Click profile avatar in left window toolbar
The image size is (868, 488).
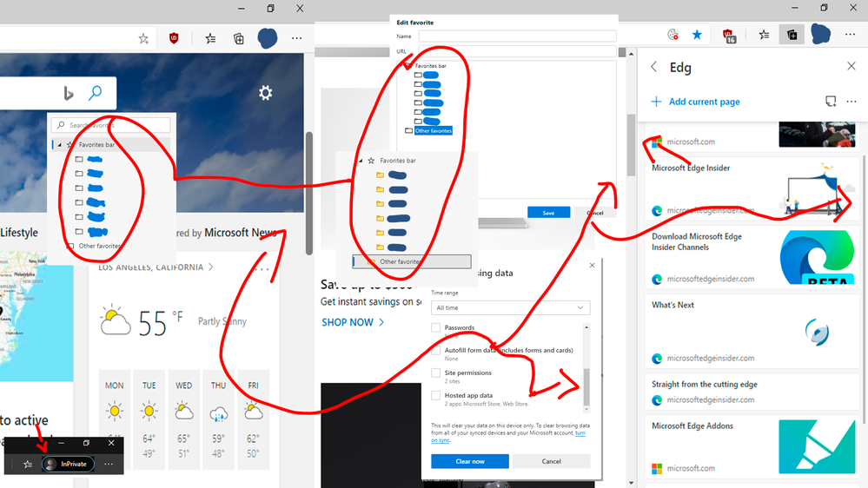(x=268, y=38)
